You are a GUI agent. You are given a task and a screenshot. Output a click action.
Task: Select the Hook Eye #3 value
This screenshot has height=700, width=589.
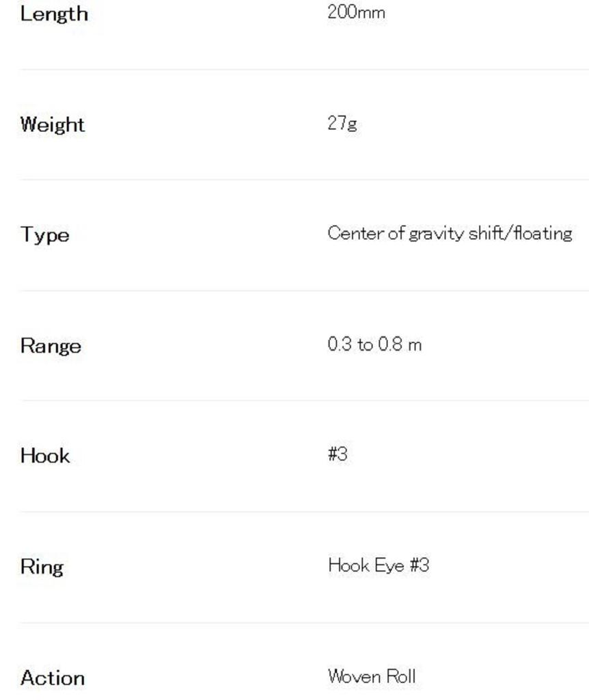point(379,565)
